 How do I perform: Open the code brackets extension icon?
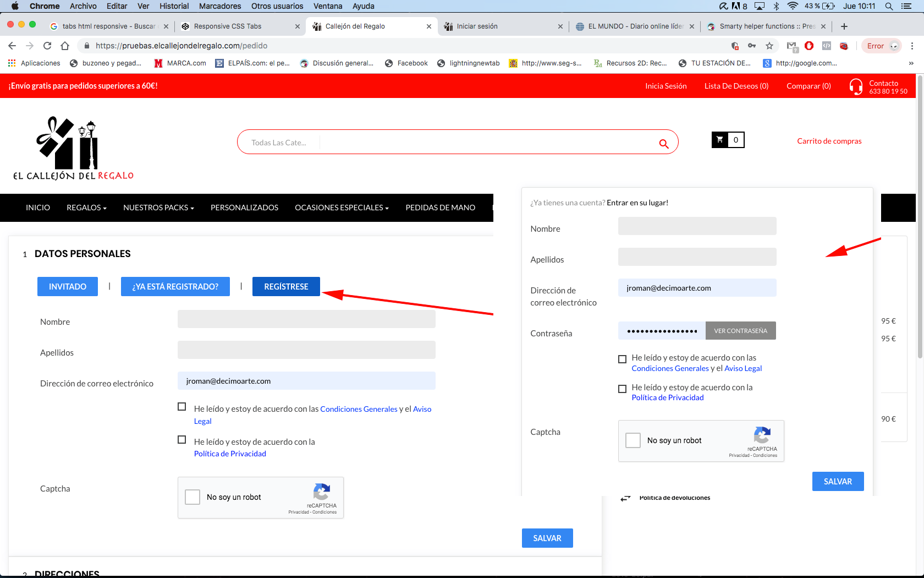pos(826,46)
